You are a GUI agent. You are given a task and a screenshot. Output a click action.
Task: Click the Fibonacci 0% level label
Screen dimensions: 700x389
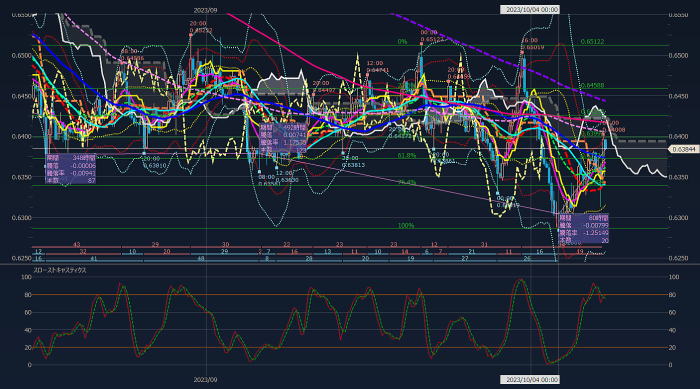(x=402, y=42)
